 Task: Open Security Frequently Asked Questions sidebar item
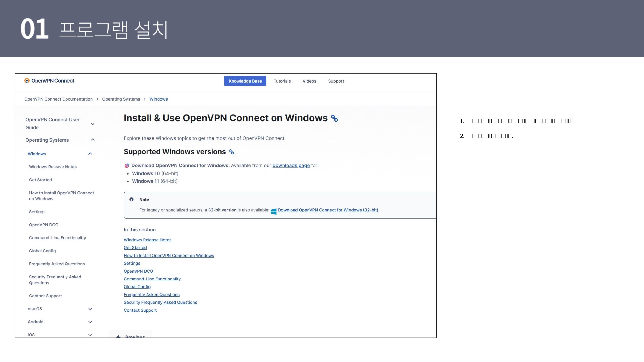pyautogui.click(x=55, y=280)
